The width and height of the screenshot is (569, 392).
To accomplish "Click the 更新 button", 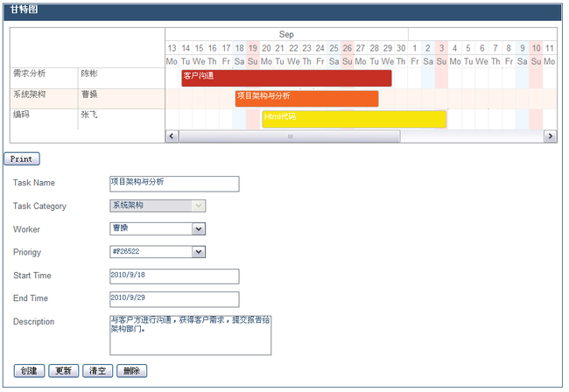I will point(64,371).
